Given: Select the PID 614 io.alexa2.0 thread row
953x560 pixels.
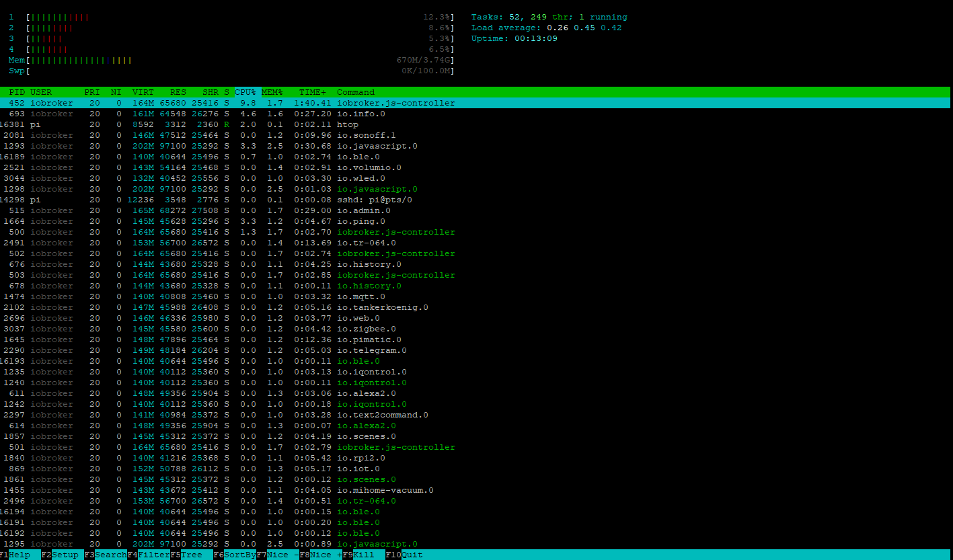Looking at the screenshot, I should 475,426.
